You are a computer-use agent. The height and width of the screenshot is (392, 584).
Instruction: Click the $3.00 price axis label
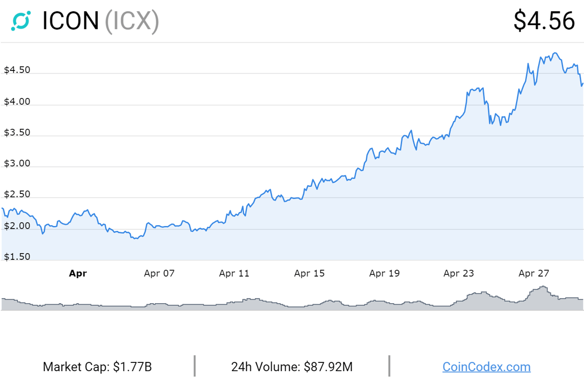tap(17, 163)
